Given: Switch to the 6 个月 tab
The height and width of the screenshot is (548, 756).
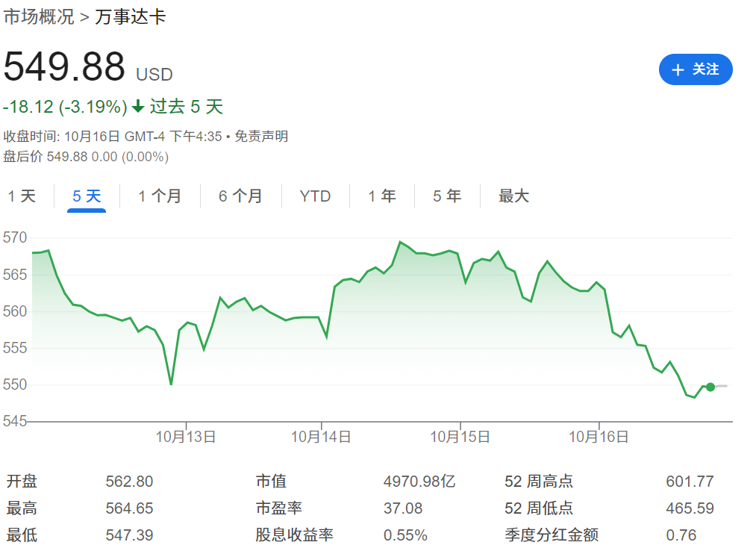Looking at the screenshot, I should pos(240,196).
